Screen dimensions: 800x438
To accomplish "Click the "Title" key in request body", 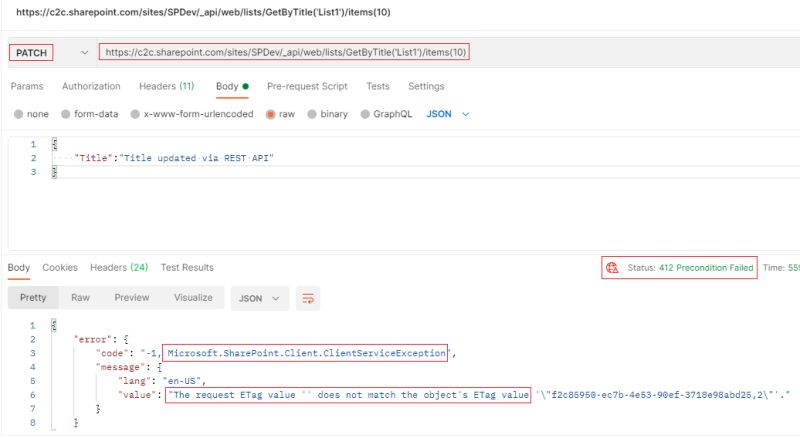I will click(x=93, y=158).
